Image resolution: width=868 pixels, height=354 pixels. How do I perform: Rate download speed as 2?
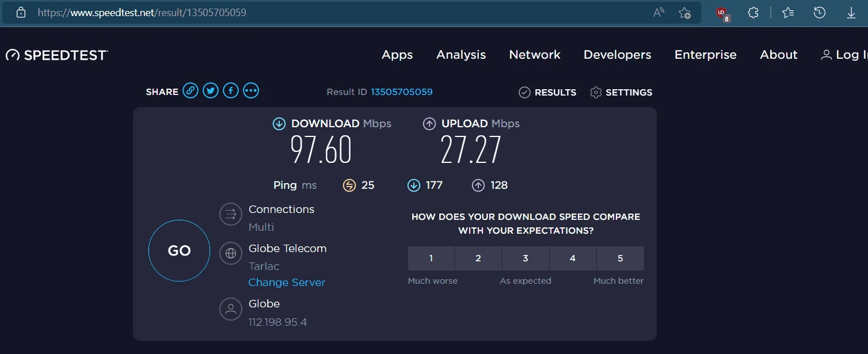tap(478, 258)
